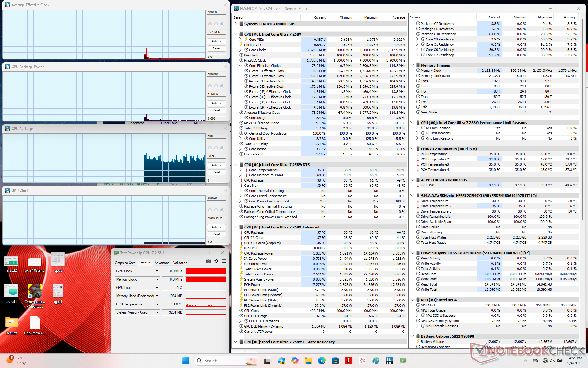Screen dimensions: 588x368
Task: Switch to the Graphics Card tab
Action: [x=125, y=263]
